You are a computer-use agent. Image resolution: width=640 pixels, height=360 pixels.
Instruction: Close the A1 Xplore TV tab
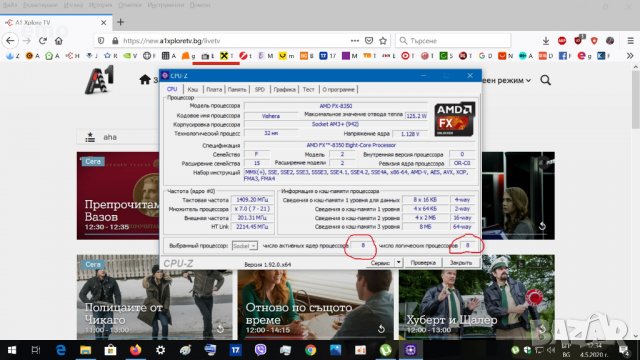104,22
